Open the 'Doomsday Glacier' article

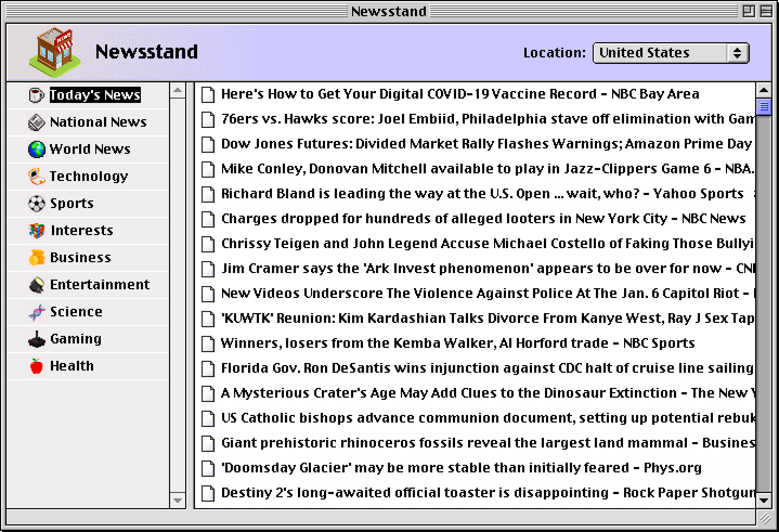(460, 468)
